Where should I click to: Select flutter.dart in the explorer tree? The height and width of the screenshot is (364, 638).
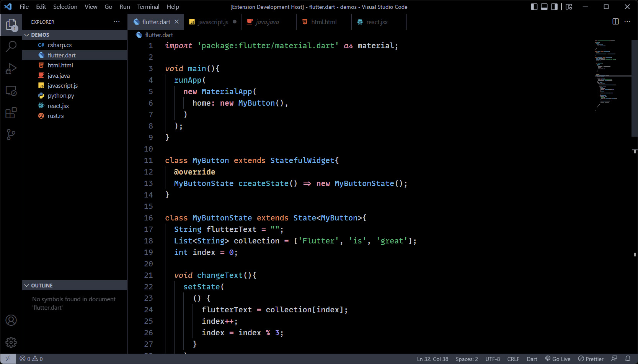pyautogui.click(x=75, y=55)
